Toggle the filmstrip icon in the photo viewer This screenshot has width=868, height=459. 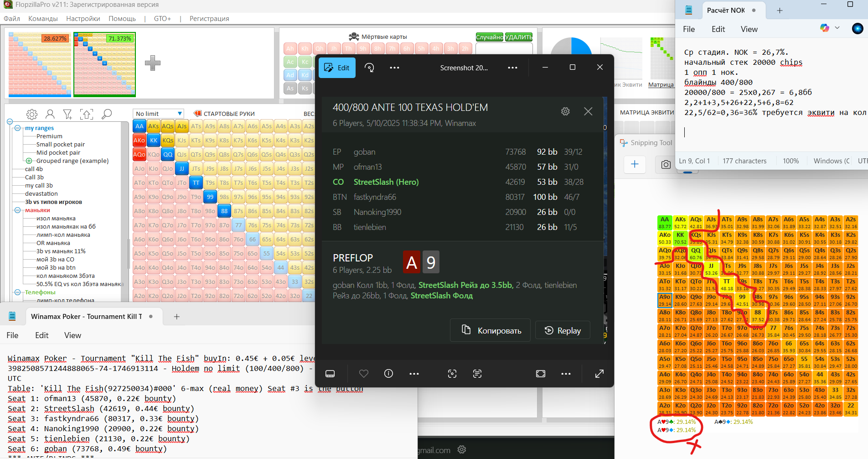coord(331,374)
